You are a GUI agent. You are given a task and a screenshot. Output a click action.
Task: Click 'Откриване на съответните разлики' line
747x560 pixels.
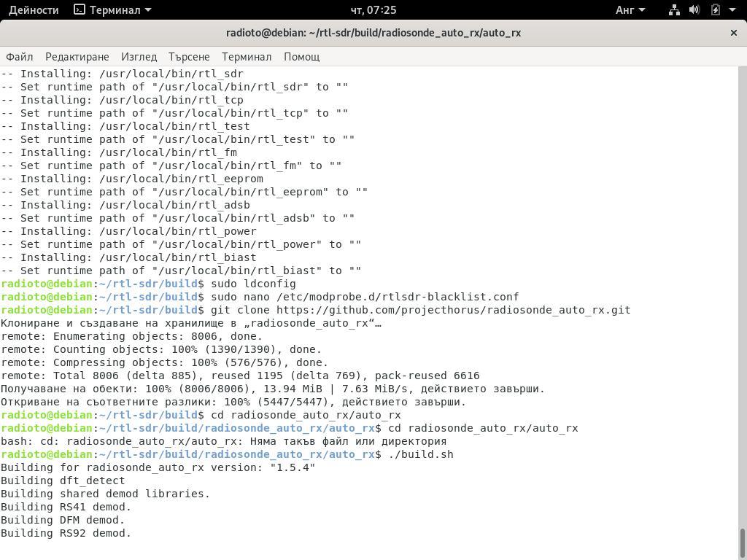click(x=233, y=402)
